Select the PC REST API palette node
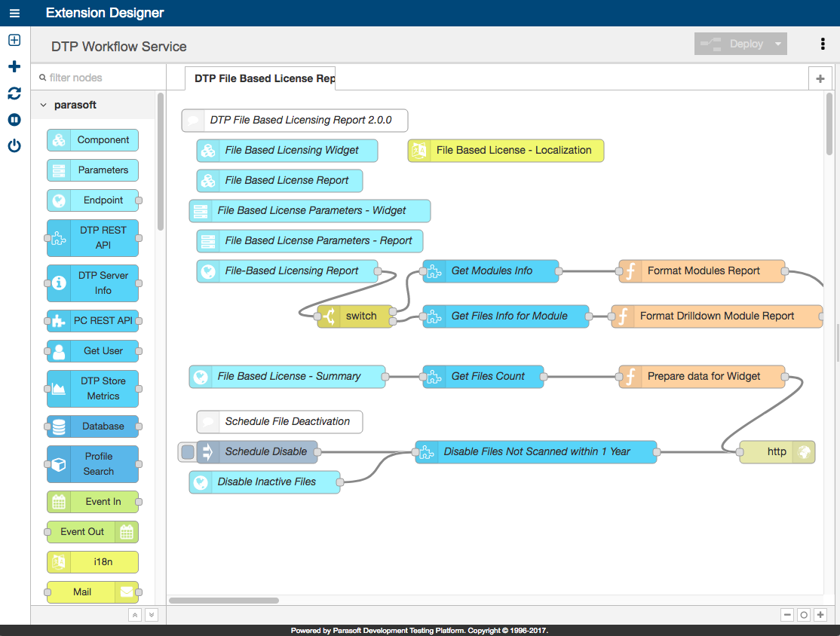Viewport: 840px width, 636px height. (x=93, y=321)
